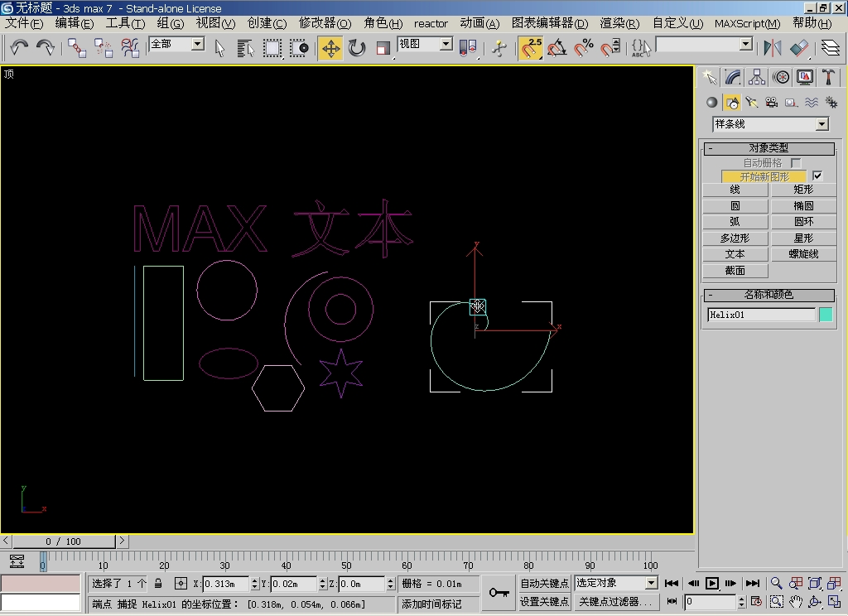Select the Cameras category icon
Viewport: 848px width, 616px height.
coord(772,102)
